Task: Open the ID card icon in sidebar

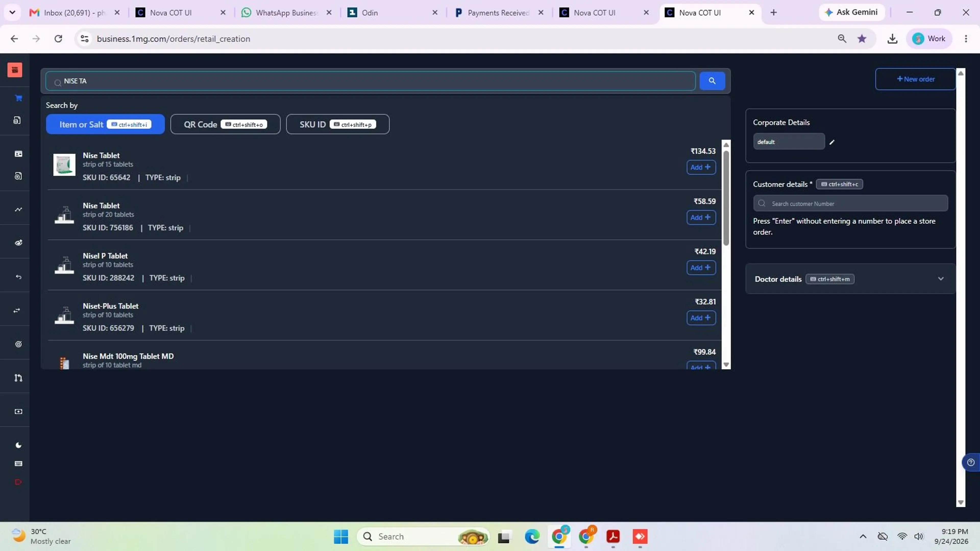Action: (18, 154)
